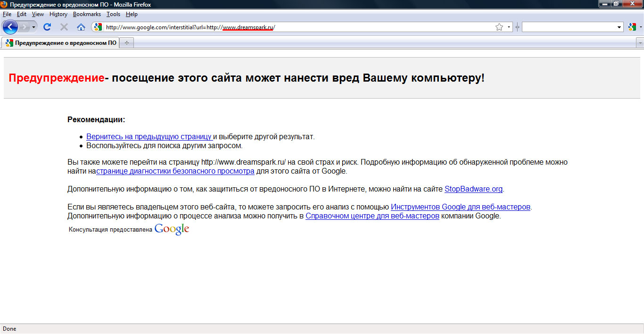Viewport: 644px width, 334px height.
Task: Open Справочном центре для веб-мастеров link
Action: click(x=372, y=216)
